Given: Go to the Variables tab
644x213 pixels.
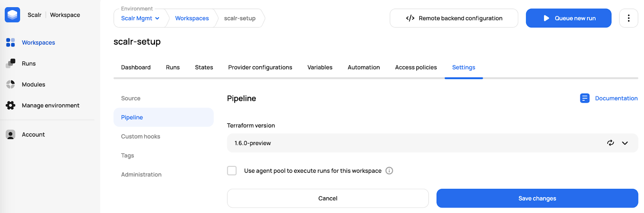Looking at the screenshot, I should [x=320, y=68].
